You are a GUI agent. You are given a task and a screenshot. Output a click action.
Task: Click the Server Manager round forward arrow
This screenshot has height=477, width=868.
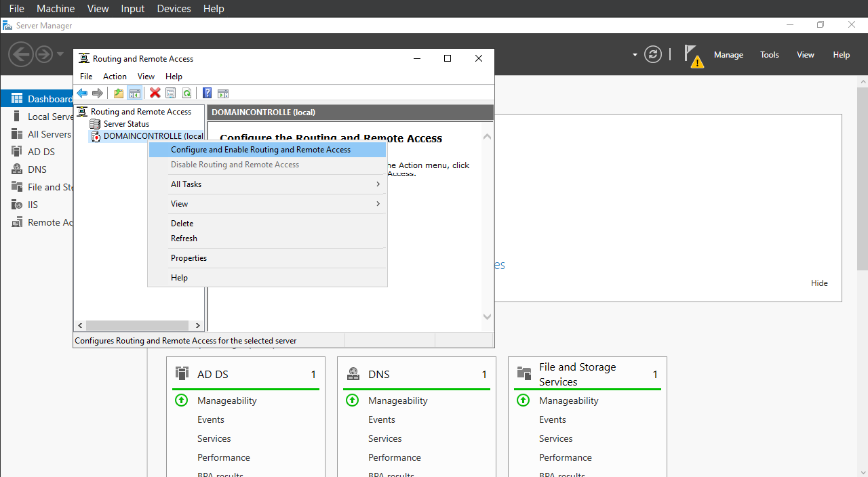click(x=44, y=54)
